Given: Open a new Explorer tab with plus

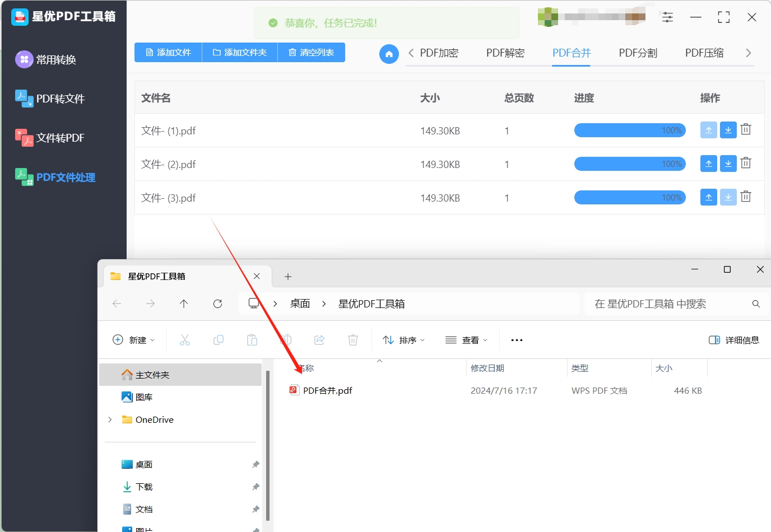Looking at the screenshot, I should point(288,277).
